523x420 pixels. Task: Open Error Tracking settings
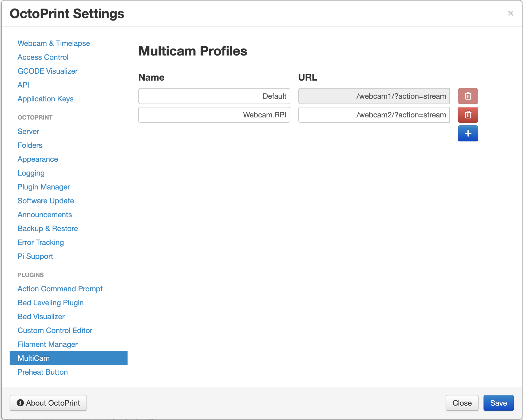pyautogui.click(x=41, y=242)
